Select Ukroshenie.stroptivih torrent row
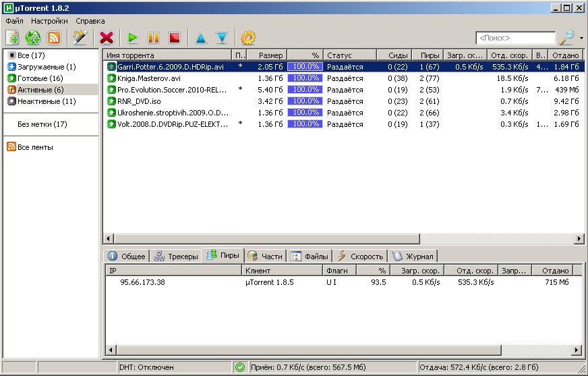This screenshot has height=376, width=588. click(x=343, y=113)
